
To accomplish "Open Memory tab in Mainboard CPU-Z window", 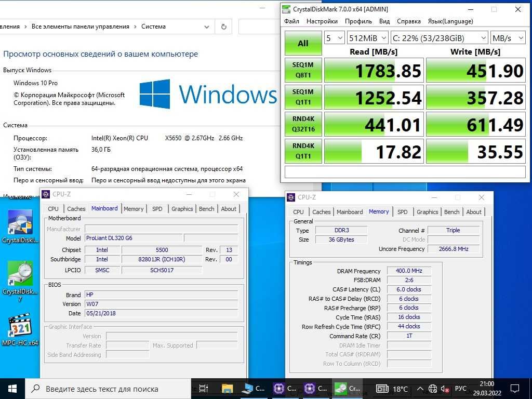I will click(x=134, y=209).
